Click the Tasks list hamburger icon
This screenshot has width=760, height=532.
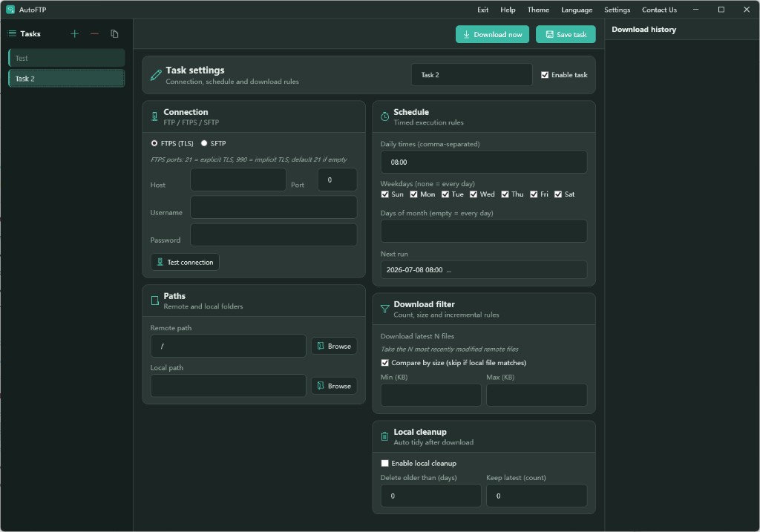tap(12, 33)
